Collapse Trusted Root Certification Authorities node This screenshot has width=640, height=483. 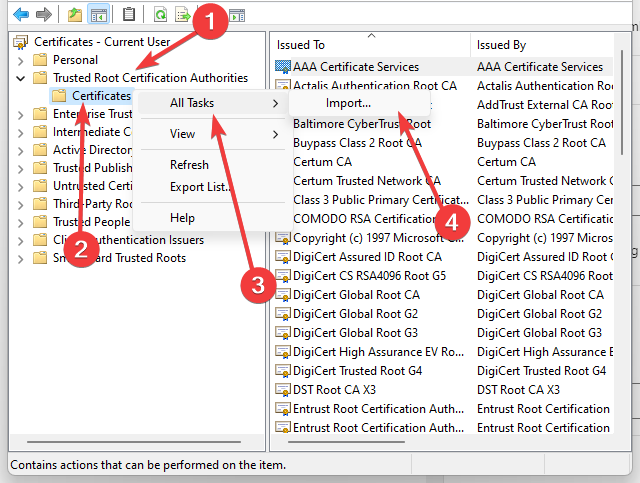click(x=20, y=78)
